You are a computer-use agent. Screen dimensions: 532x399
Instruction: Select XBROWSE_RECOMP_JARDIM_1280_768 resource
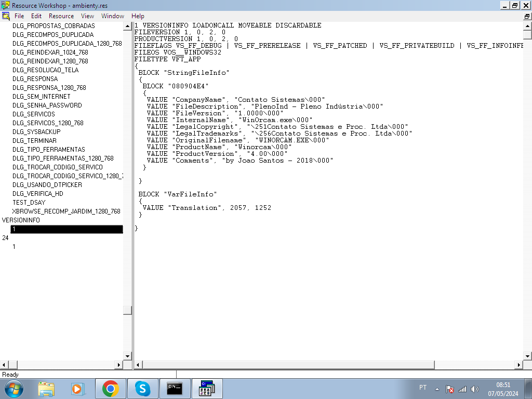pos(66,211)
